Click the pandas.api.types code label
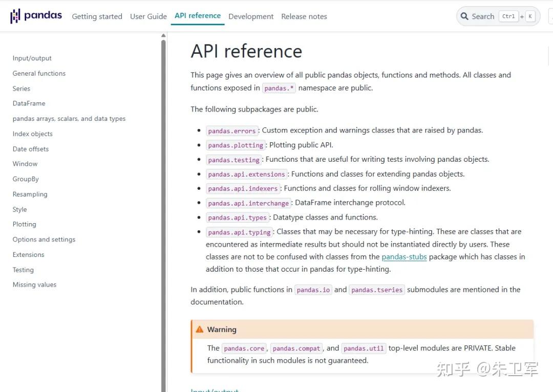The width and height of the screenshot is (553, 392). [x=238, y=217]
